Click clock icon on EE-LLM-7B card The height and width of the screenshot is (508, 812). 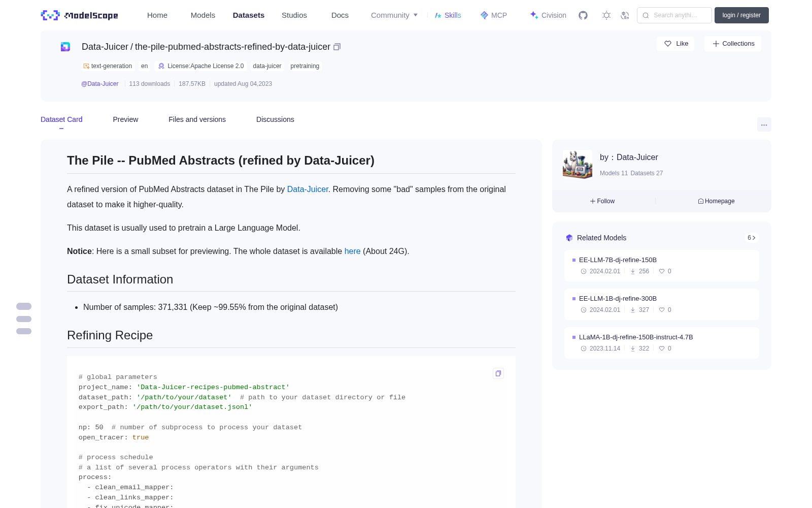(584, 271)
